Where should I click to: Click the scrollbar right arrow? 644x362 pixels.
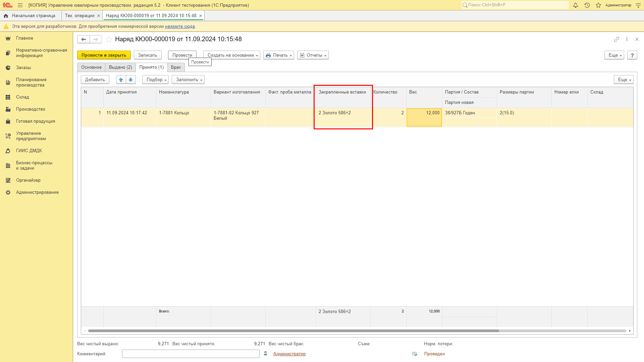[x=630, y=331]
